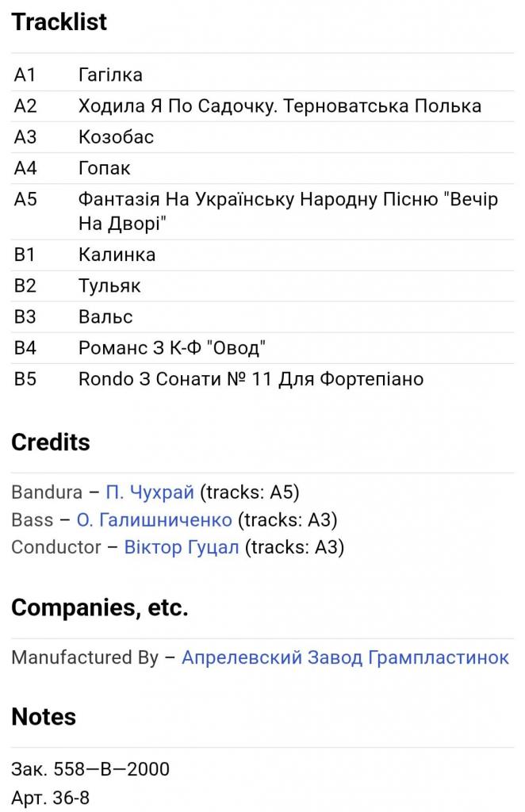
Task: Click the Калинка track row
Action: point(117,255)
